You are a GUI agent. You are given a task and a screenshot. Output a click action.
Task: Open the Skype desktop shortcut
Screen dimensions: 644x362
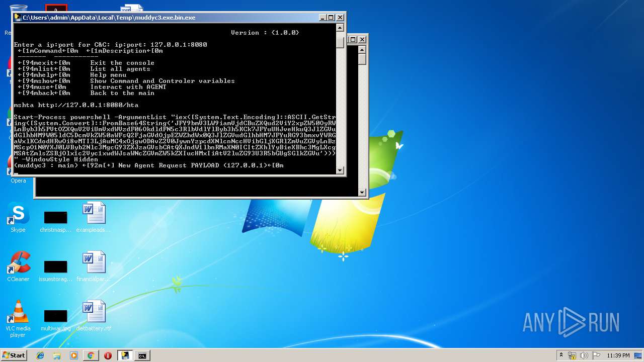18,217
